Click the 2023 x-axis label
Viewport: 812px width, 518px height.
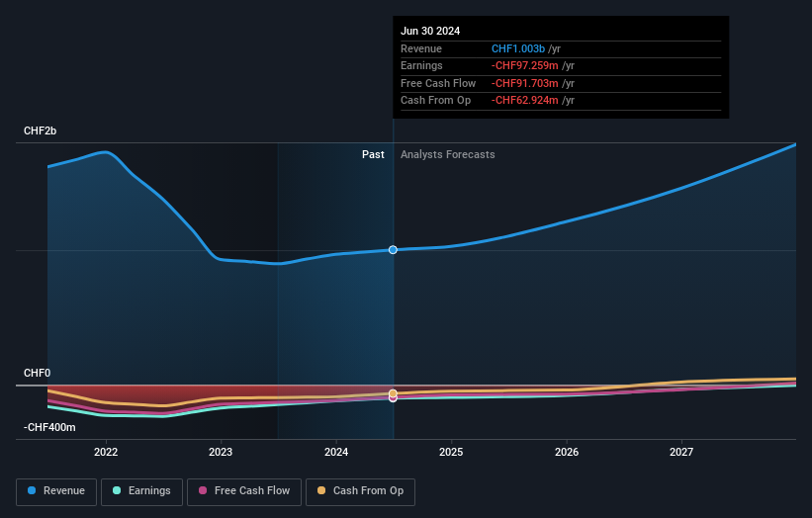tap(221, 453)
